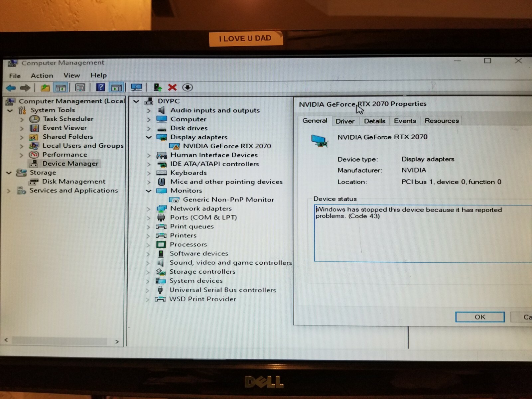Switch to the Resources tab
Image resolution: width=532 pixels, height=399 pixels.
(x=442, y=121)
